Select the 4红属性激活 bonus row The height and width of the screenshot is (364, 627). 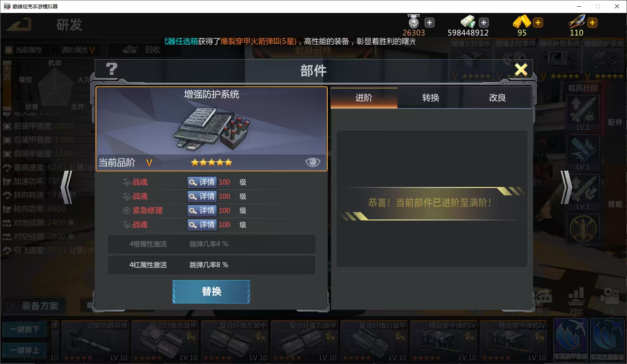click(x=212, y=265)
